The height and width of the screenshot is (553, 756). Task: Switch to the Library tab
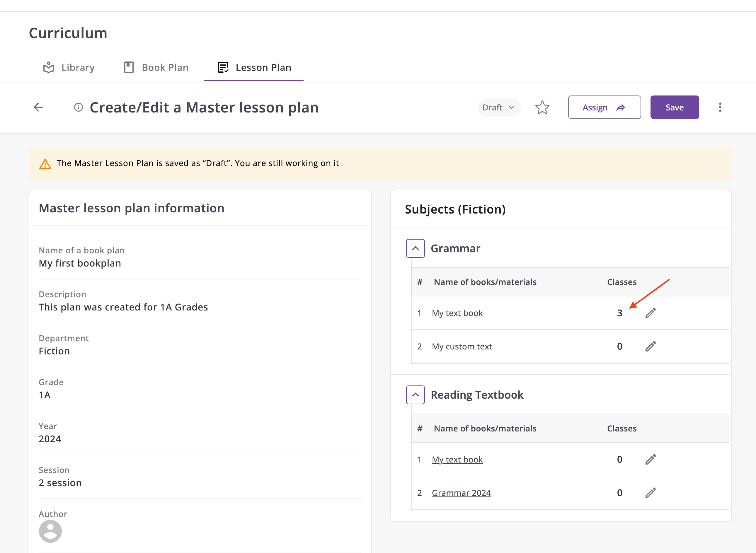tap(69, 68)
